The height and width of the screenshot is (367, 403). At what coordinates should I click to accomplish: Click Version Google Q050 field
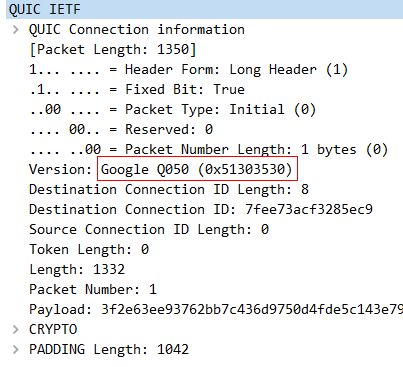point(197,169)
